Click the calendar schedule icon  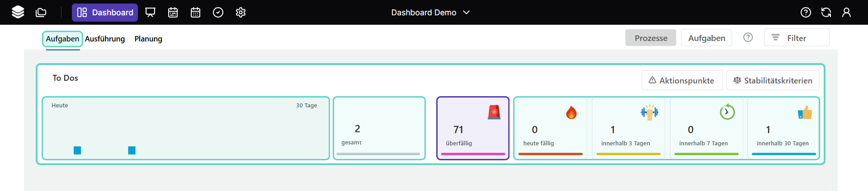pos(173,12)
